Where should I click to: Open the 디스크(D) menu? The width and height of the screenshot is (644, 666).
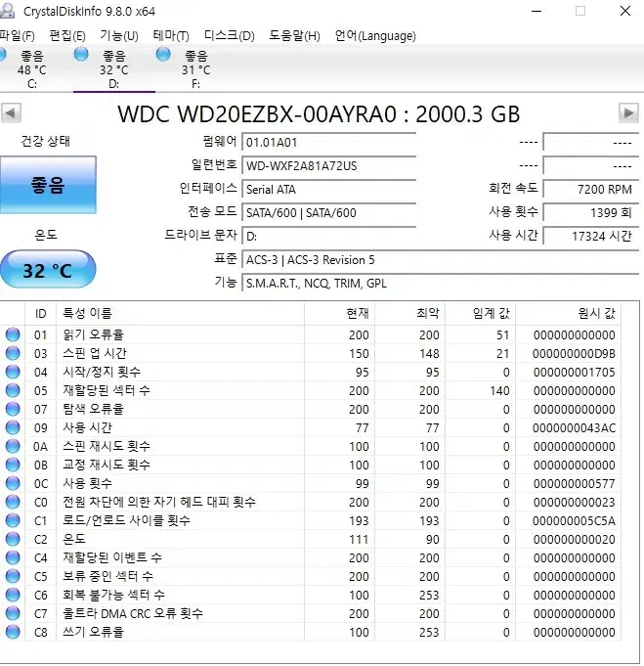coord(230,35)
